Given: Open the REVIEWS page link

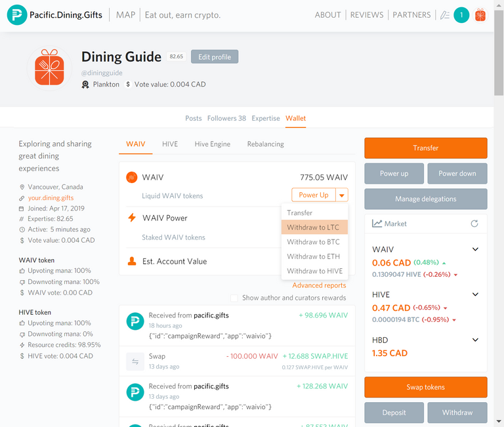Looking at the screenshot, I should [x=367, y=15].
